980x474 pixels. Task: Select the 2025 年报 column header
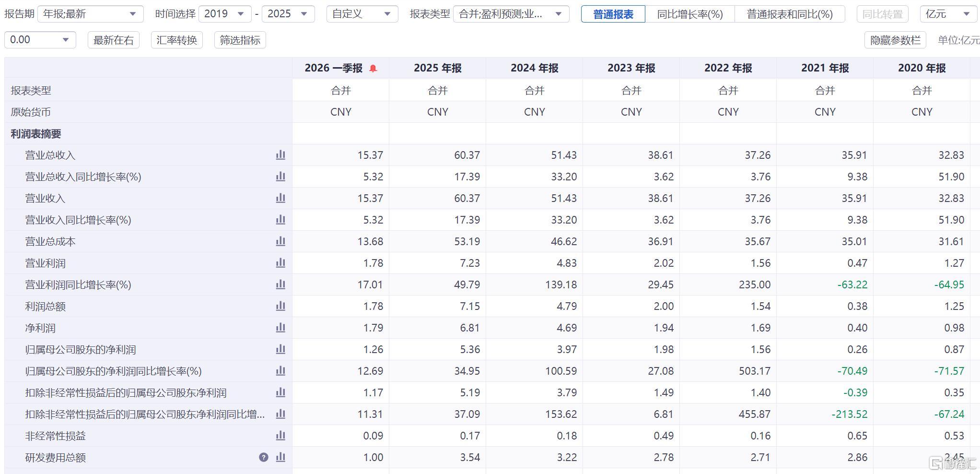click(438, 68)
